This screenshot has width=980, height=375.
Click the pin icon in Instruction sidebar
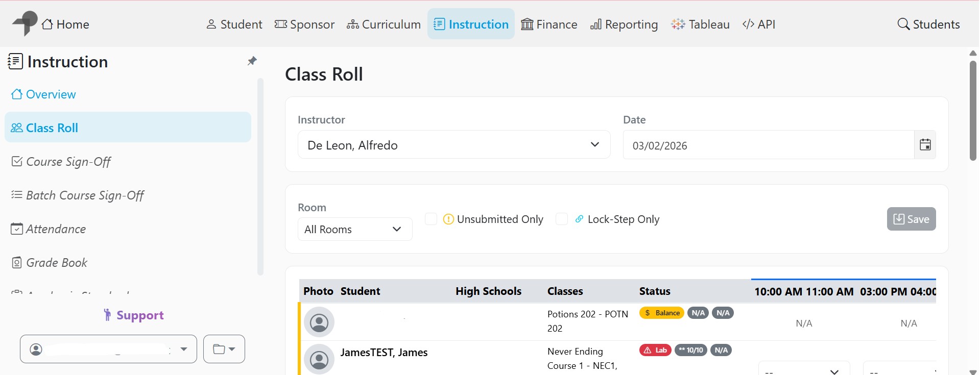[x=252, y=61]
